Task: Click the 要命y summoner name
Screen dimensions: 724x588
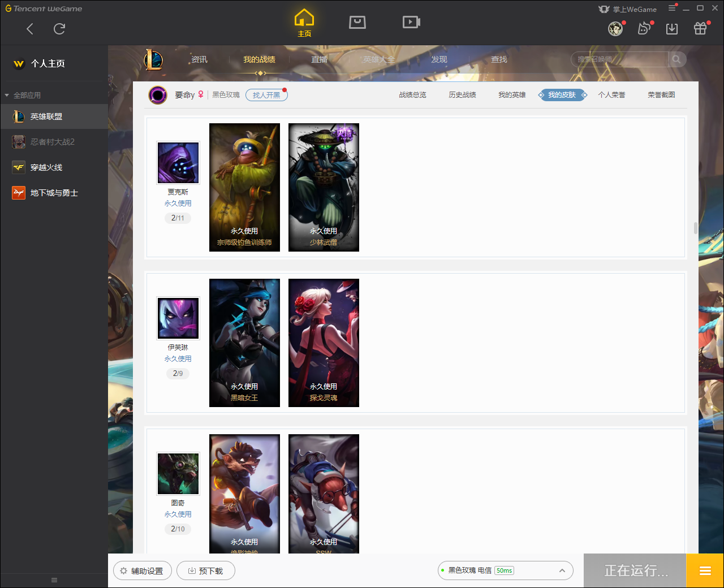Action: pyautogui.click(x=185, y=95)
